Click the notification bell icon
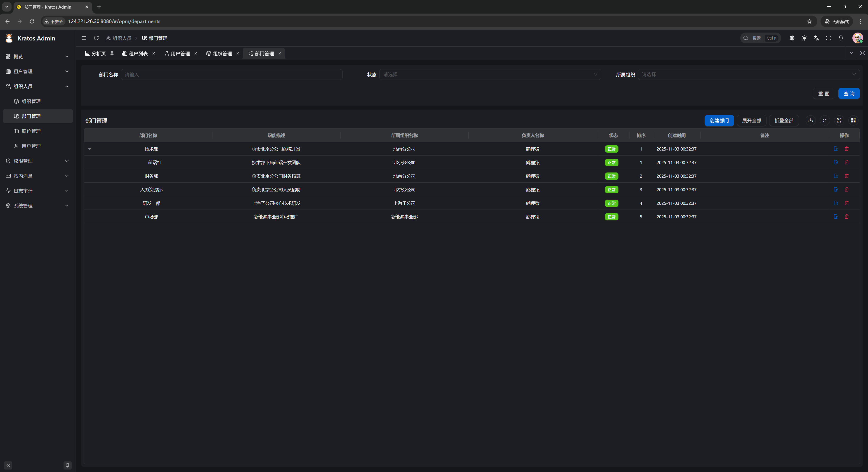The width and height of the screenshot is (868, 472). (x=841, y=38)
